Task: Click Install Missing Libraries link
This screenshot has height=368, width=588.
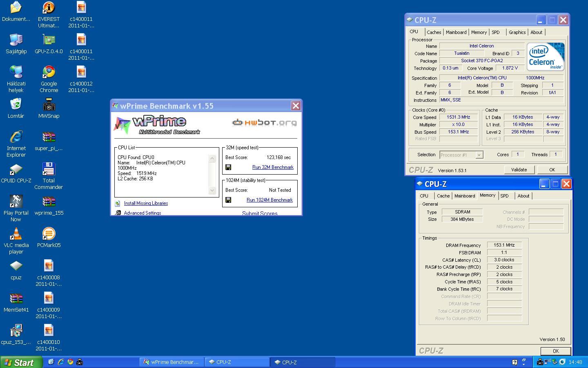Action: [146, 203]
